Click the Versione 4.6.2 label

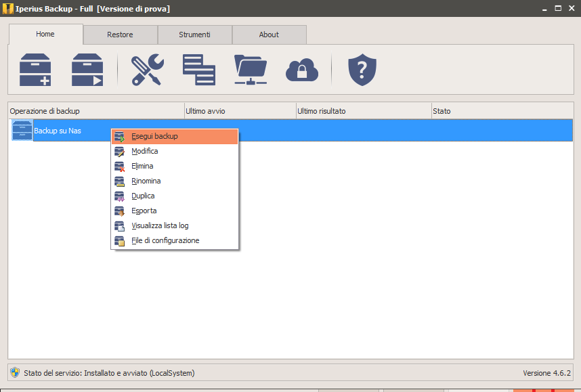[547, 373]
